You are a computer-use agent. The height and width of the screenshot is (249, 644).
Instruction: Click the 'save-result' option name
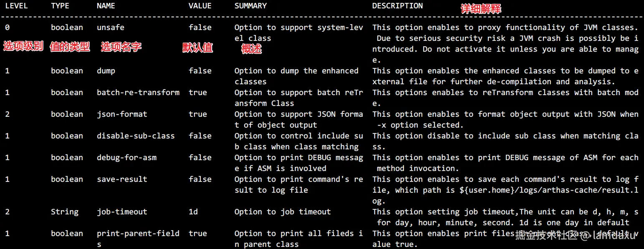tap(122, 179)
